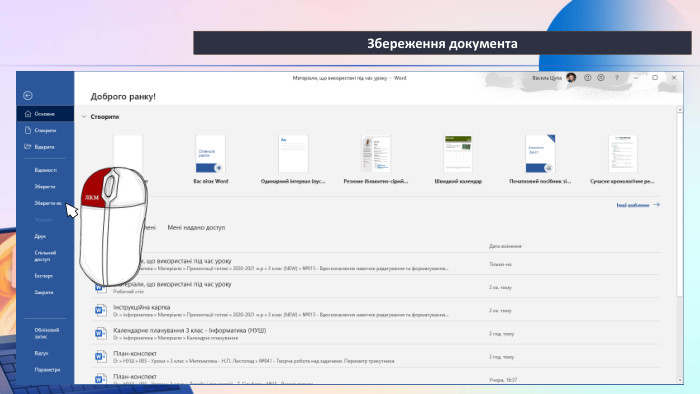Click the open folder icon beside Відкрити
This screenshot has height=394, width=700.
pos(28,146)
